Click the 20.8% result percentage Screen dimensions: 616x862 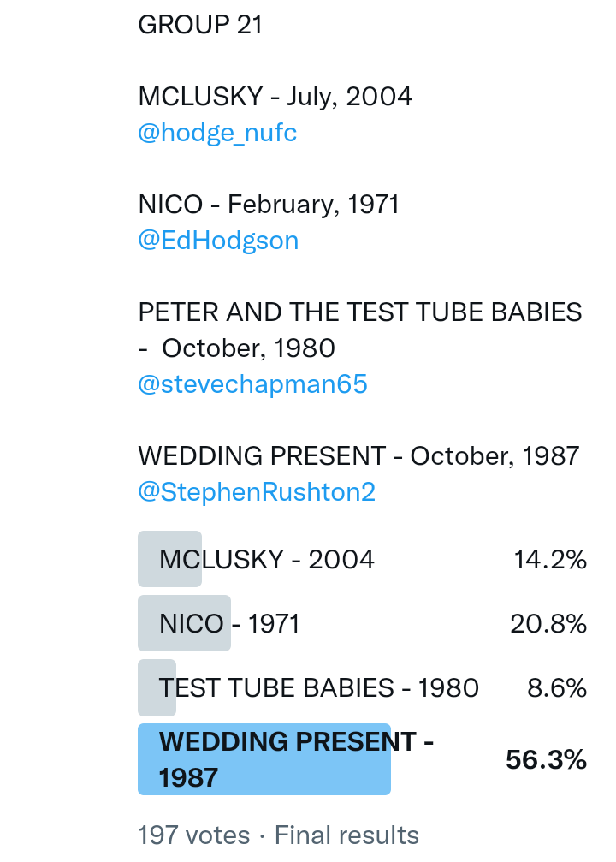(548, 624)
